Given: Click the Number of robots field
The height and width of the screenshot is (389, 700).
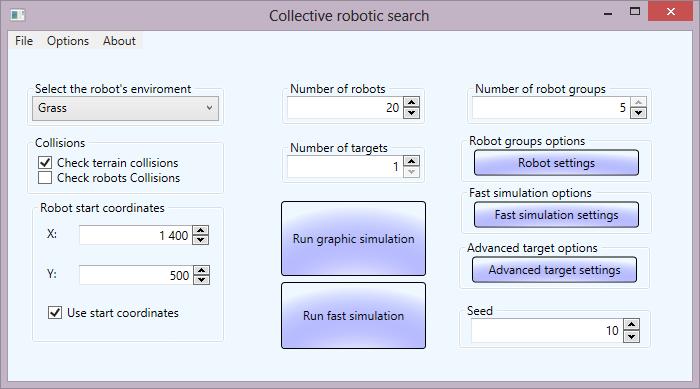Looking at the screenshot, I should pyautogui.click(x=345, y=108).
